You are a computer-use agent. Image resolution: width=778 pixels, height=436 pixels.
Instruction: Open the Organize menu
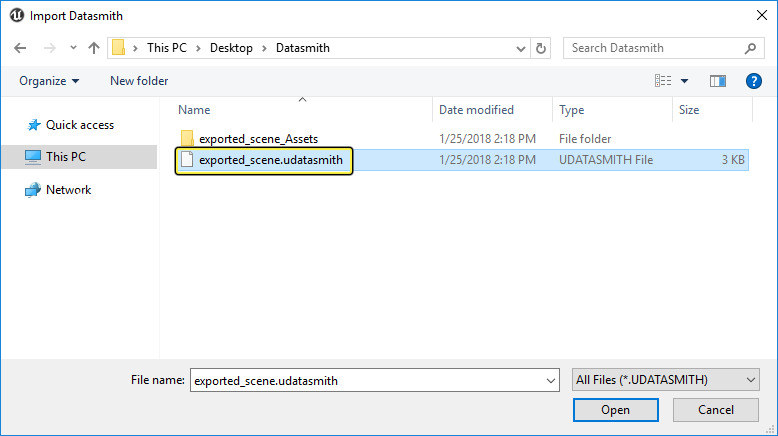click(49, 81)
